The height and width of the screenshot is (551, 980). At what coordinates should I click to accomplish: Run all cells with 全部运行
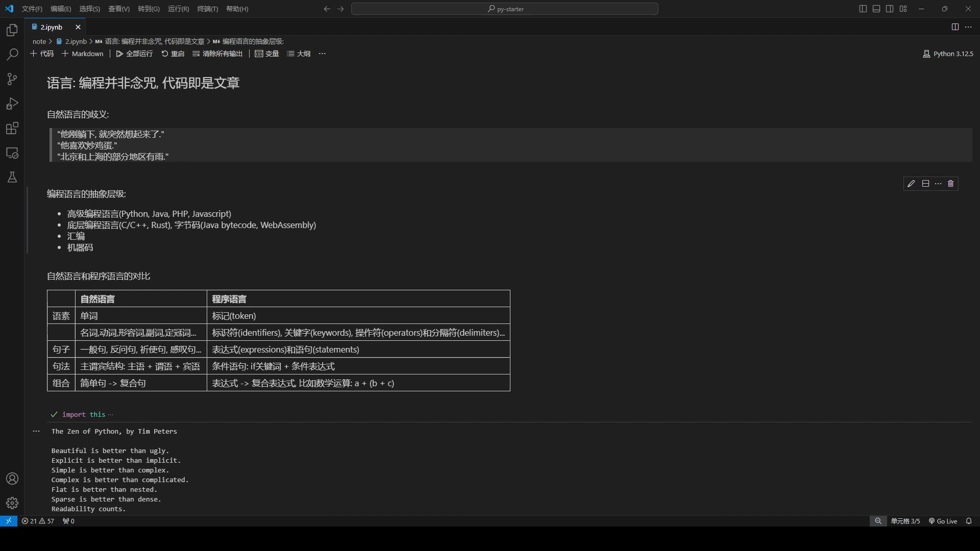(x=134, y=54)
